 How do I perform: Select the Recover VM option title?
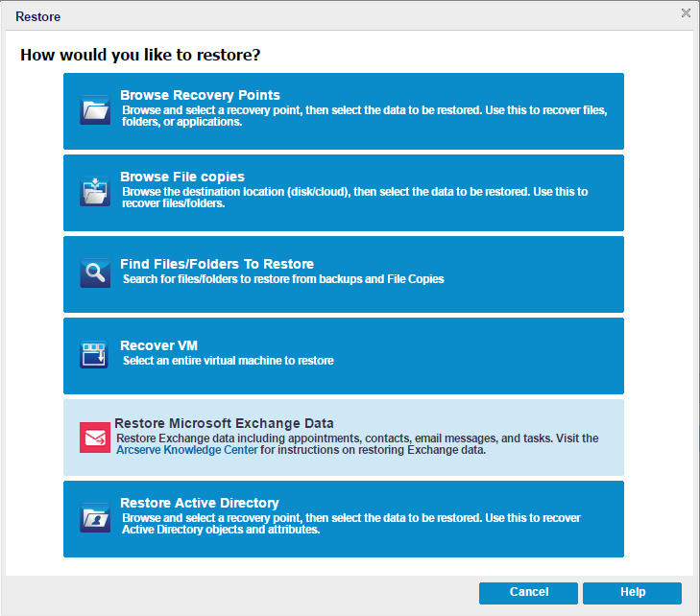tap(159, 345)
